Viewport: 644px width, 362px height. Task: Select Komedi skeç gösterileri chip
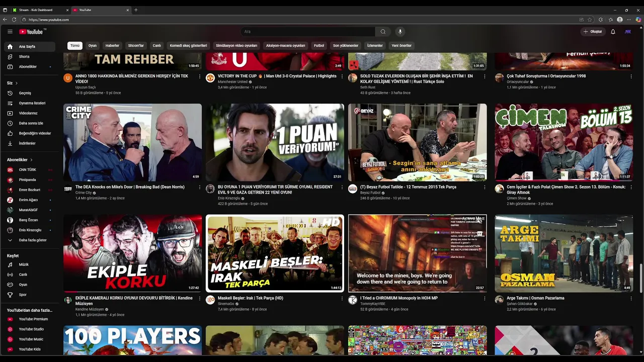[x=188, y=45]
